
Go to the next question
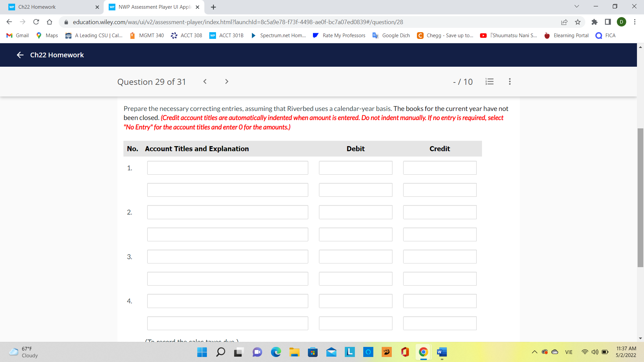point(227,81)
